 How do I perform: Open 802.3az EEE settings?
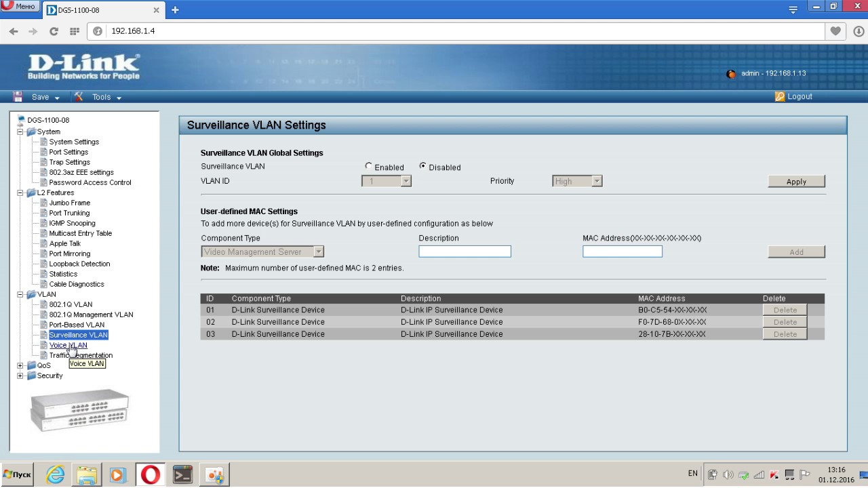click(81, 172)
